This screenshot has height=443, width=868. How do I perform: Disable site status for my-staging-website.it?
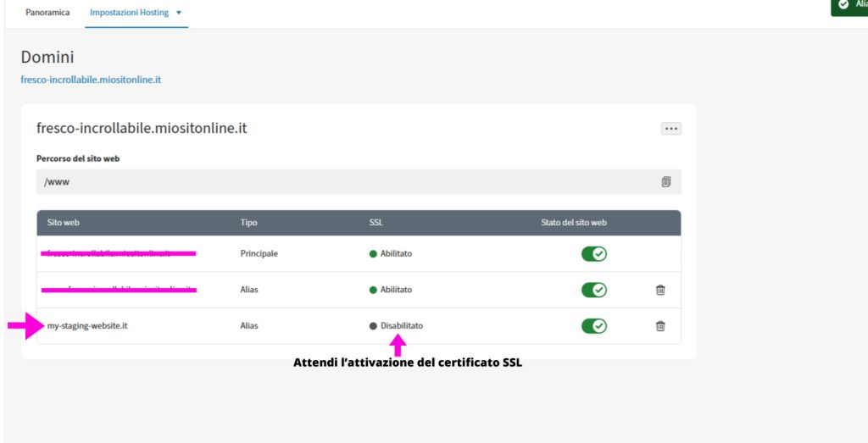pos(593,326)
